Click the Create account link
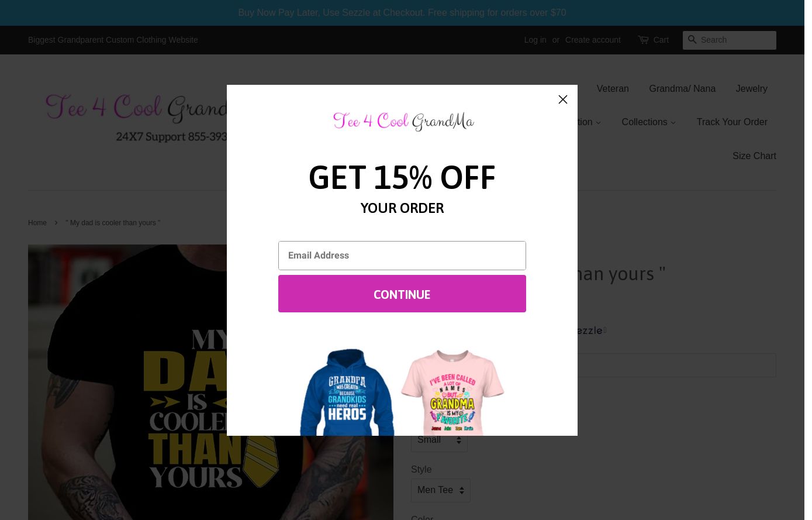 click(593, 40)
